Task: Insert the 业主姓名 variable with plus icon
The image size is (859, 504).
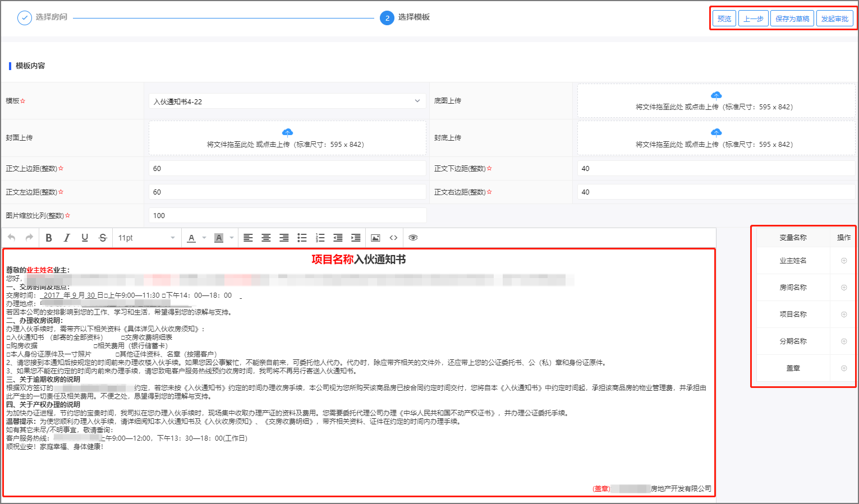Action: tap(844, 261)
